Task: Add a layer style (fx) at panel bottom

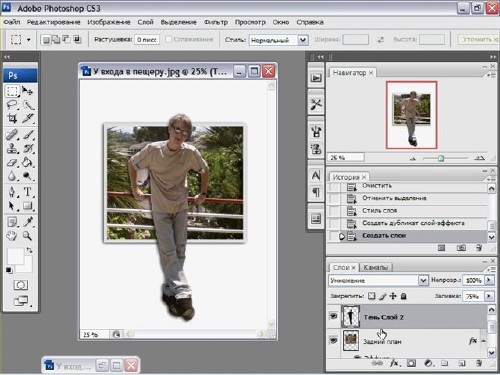Action: [x=394, y=363]
